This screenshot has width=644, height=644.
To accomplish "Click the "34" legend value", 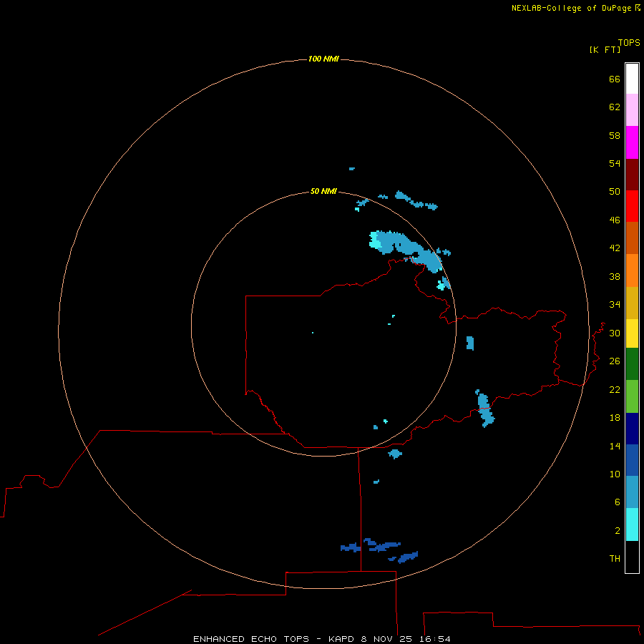I will click(615, 305).
